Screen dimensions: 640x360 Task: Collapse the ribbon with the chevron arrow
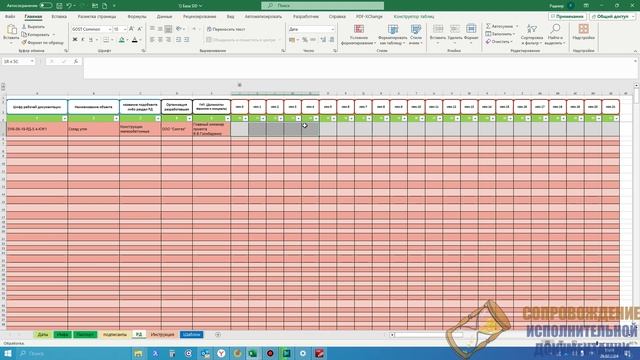[x=635, y=51]
